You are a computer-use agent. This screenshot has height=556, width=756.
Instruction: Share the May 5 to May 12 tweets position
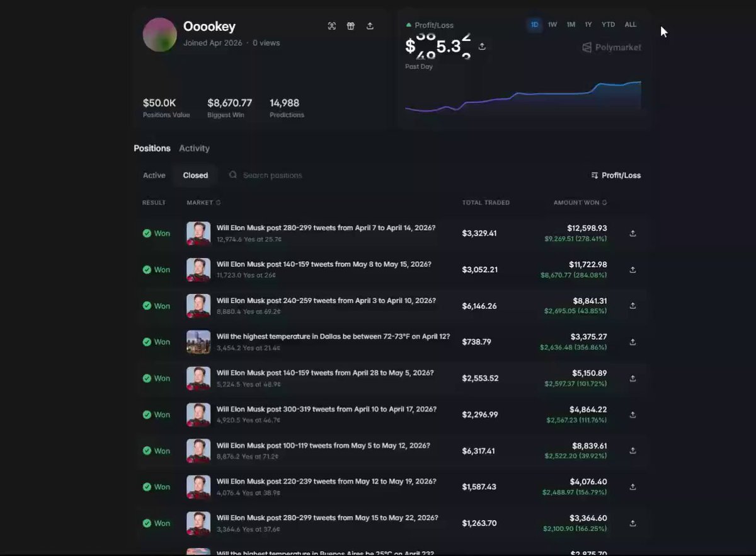633,451
